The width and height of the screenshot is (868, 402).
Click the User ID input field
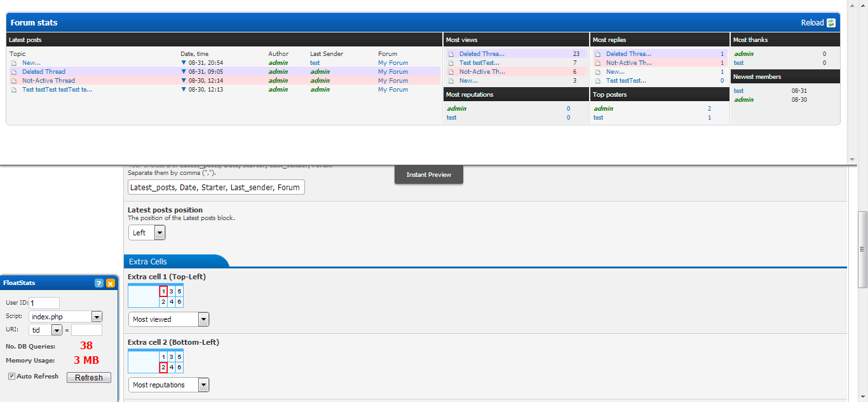click(44, 303)
